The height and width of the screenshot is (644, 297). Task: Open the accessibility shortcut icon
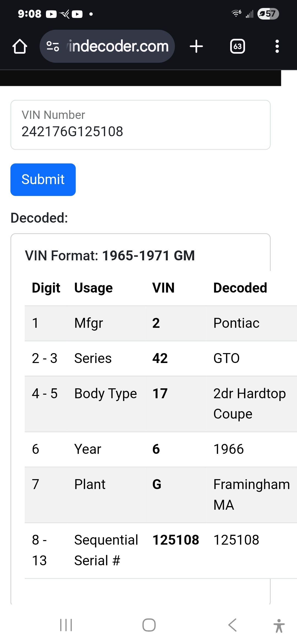click(279, 626)
